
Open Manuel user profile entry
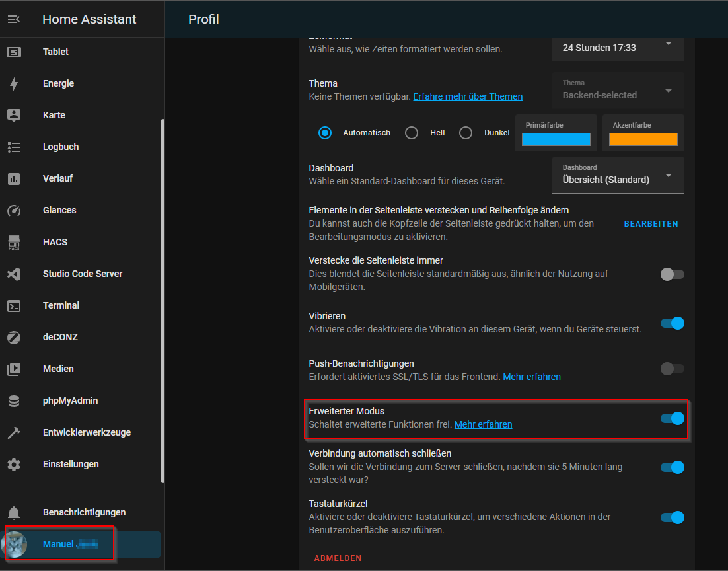[82, 544]
